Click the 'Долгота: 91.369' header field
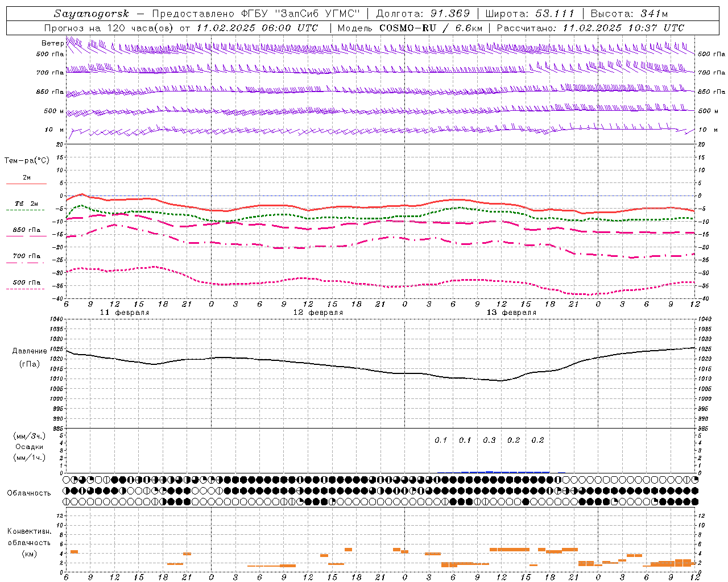Viewport: 728px width, 582px height. [423, 14]
